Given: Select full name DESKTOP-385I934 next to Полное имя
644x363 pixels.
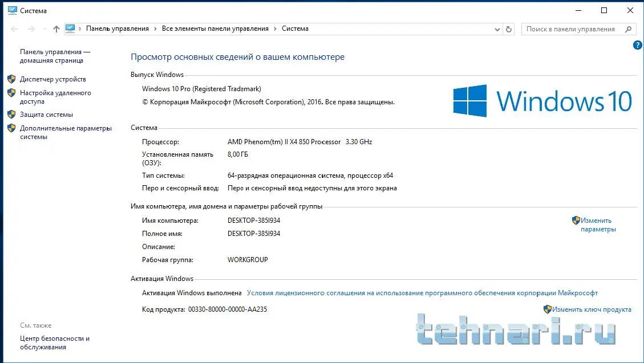Looking at the screenshot, I should tap(254, 234).
